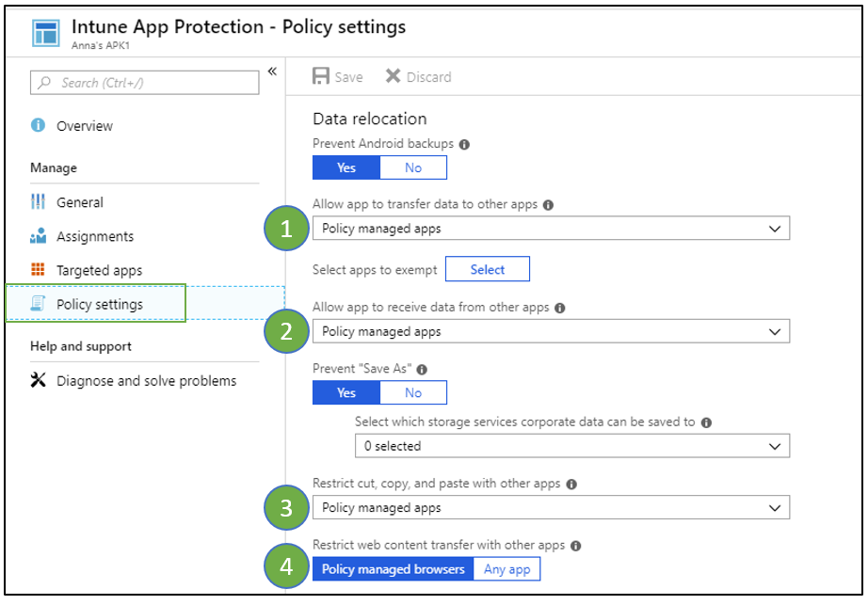The width and height of the screenshot is (868, 605).
Task: Open Allow app to transfer data dropdown
Action: point(551,229)
